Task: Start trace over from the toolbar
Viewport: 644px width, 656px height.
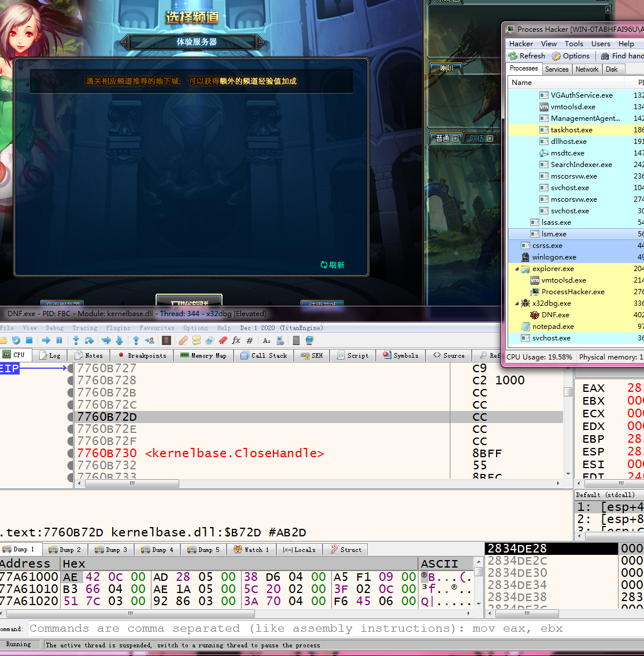Action: 119,340
